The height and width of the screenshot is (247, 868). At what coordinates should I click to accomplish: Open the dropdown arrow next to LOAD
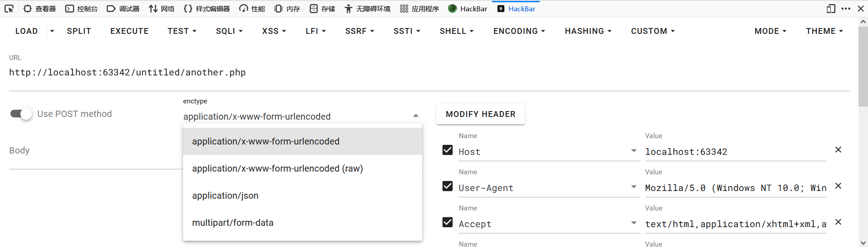[x=52, y=31]
